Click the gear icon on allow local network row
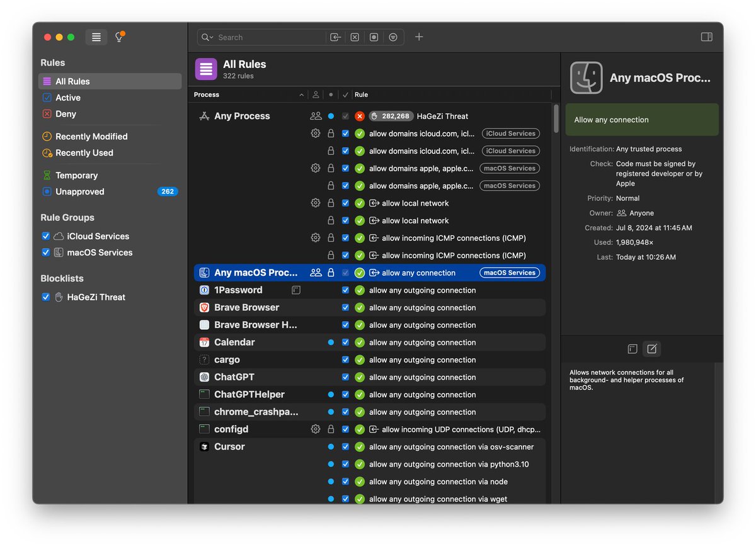This screenshot has height=547, width=756. click(x=316, y=203)
